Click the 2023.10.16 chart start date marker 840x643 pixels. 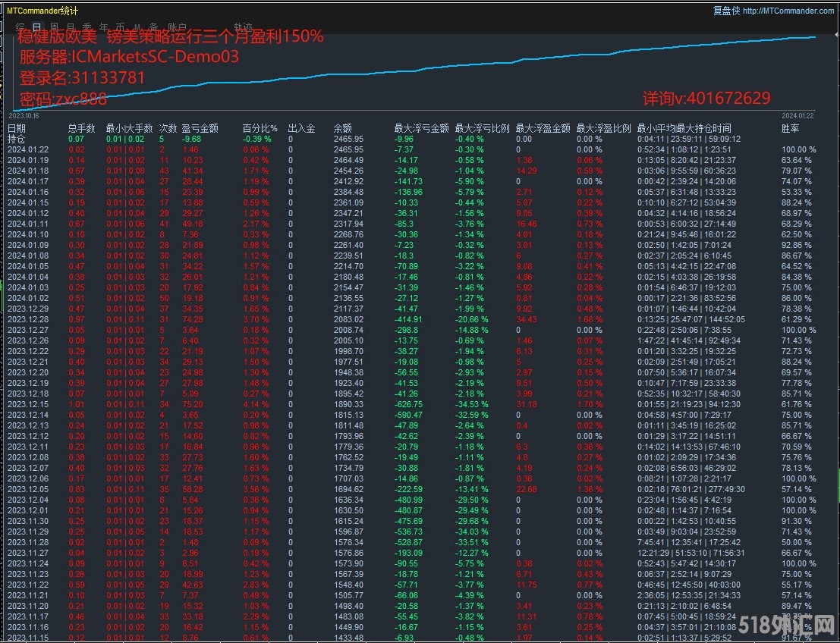click(23, 116)
